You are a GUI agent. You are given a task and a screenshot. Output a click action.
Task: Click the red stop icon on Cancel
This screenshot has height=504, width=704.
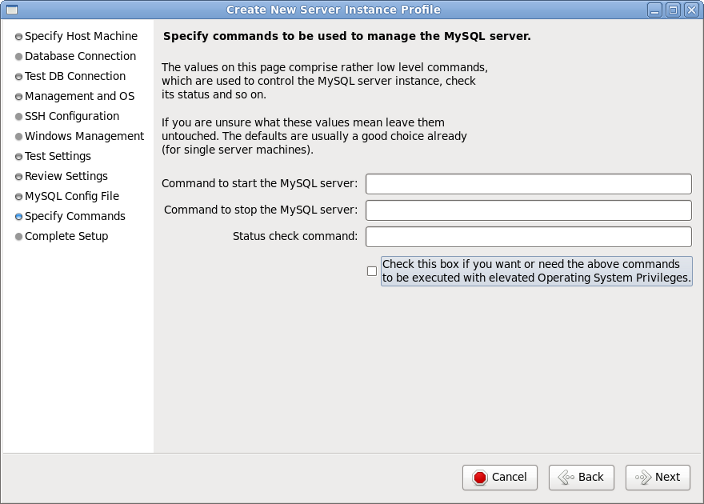[x=480, y=477]
